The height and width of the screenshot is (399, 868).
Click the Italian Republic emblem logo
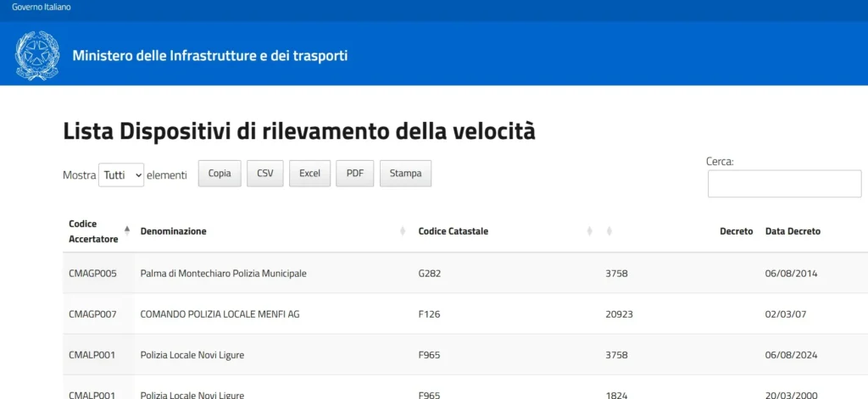[x=37, y=55]
